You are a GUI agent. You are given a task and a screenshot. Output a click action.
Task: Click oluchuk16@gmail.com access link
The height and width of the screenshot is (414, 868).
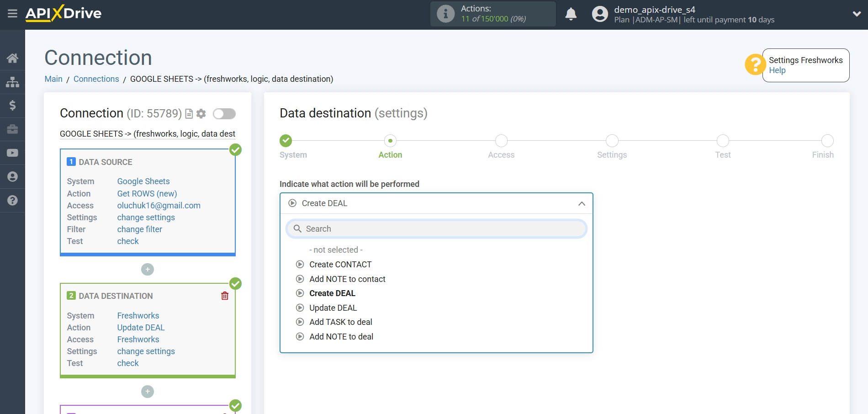159,206
